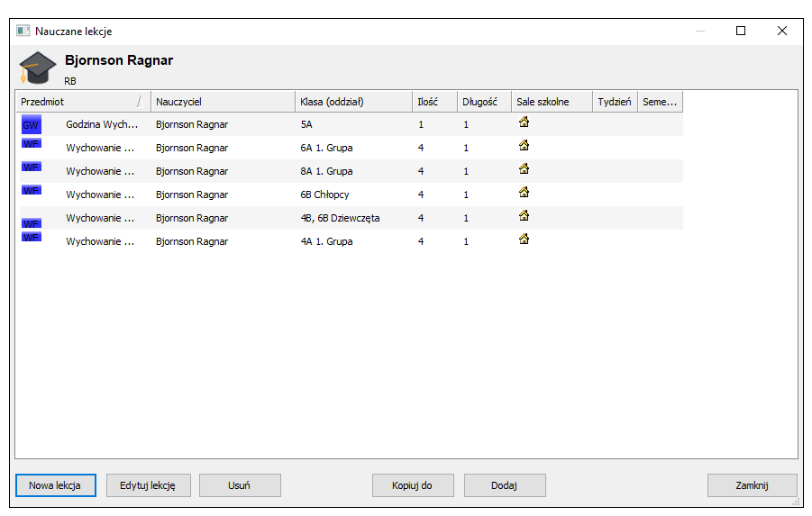Click the WF badge for 6A 1. Grupa
Viewport: 812px width, 516px height.
pyautogui.click(x=31, y=143)
